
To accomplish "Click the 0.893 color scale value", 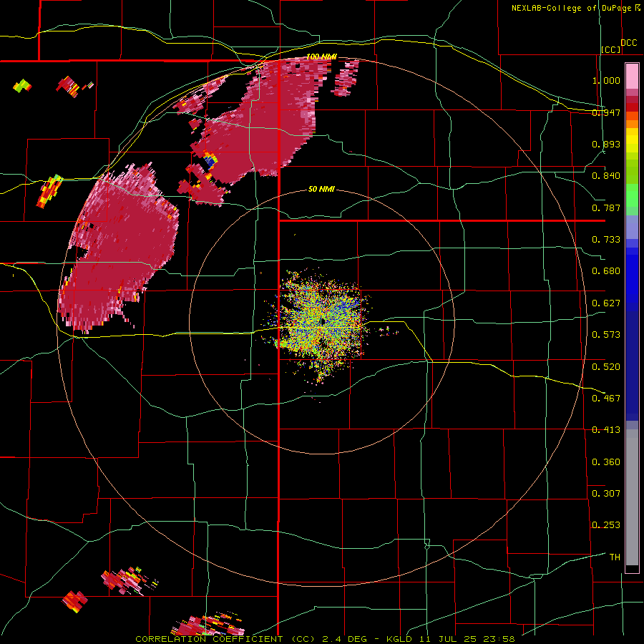I will tap(606, 144).
